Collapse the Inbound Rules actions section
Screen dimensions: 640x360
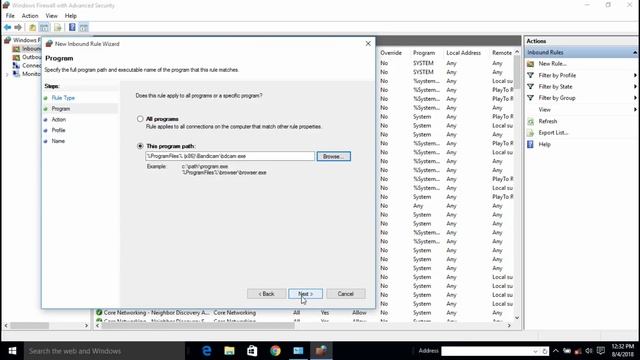point(635,52)
